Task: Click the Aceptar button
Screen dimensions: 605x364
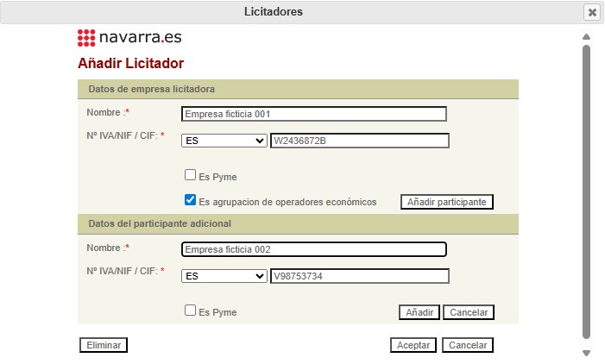Action: coord(413,345)
